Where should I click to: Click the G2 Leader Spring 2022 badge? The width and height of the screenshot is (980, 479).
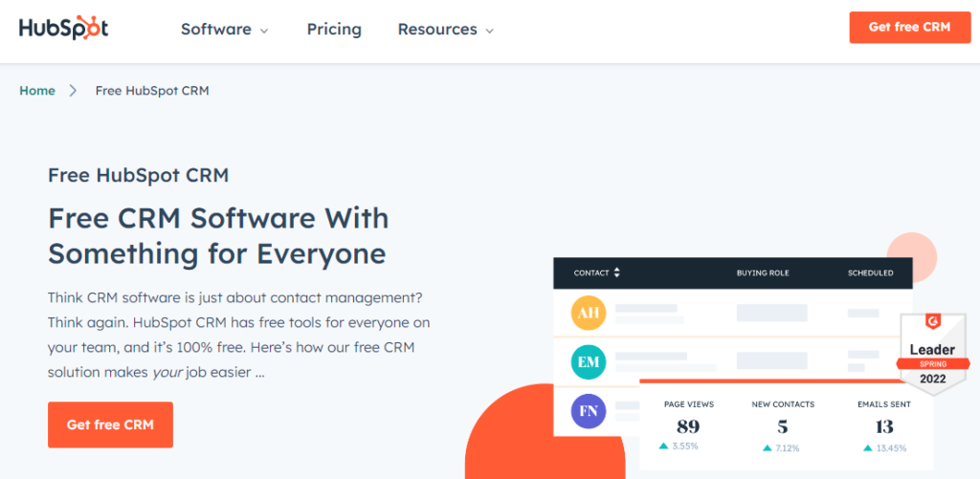[x=932, y=354]
